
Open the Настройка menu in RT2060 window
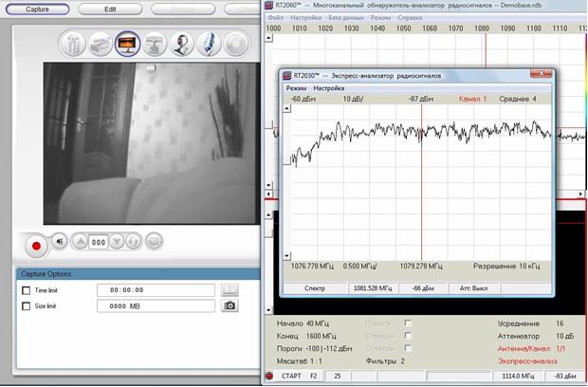tap(306, 18)
